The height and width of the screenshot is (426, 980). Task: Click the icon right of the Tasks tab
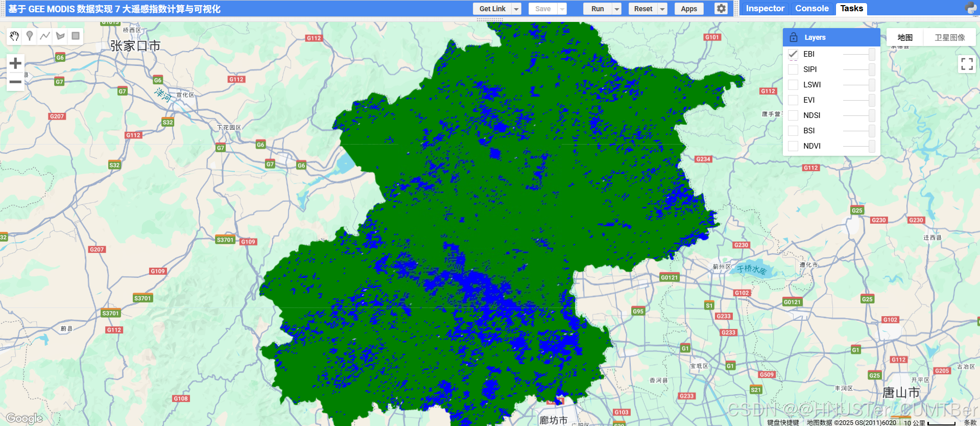pos(970,8)
